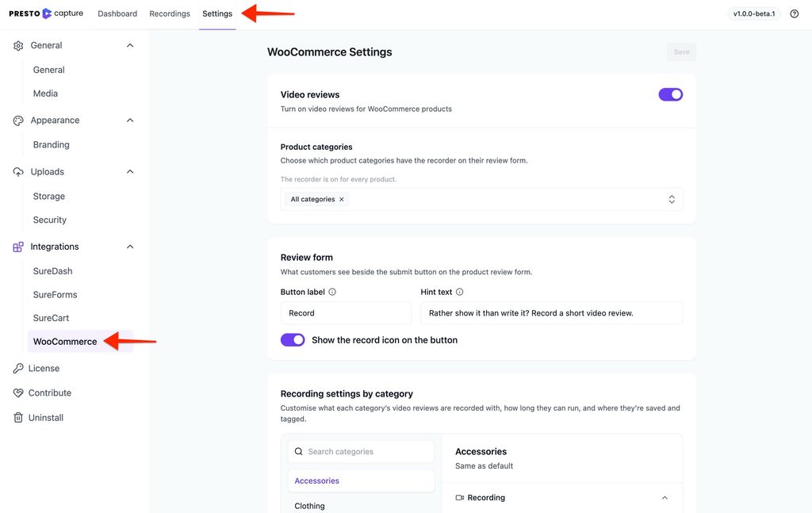Image resolution: width=812 pixels, height=513 pixels.
Task: Click the search magnifier icon
Action: (299, 451)
